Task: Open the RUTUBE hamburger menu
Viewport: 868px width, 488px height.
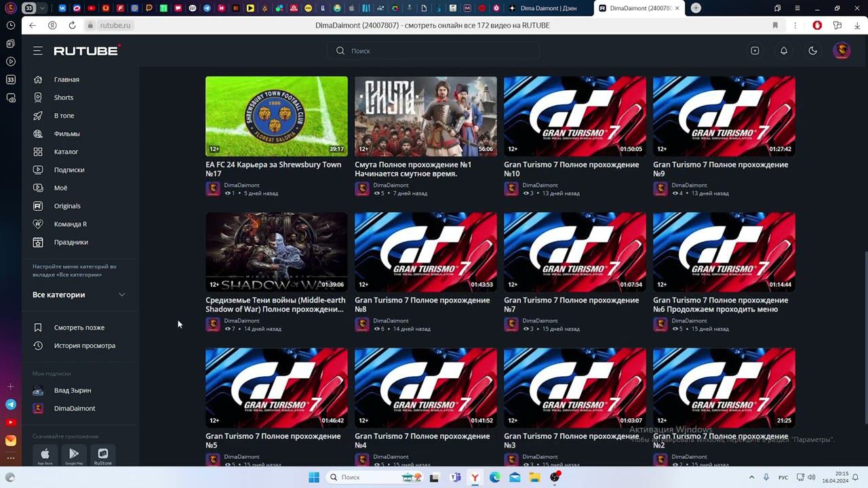Action: pyautogui.click(x=38, y=51)
